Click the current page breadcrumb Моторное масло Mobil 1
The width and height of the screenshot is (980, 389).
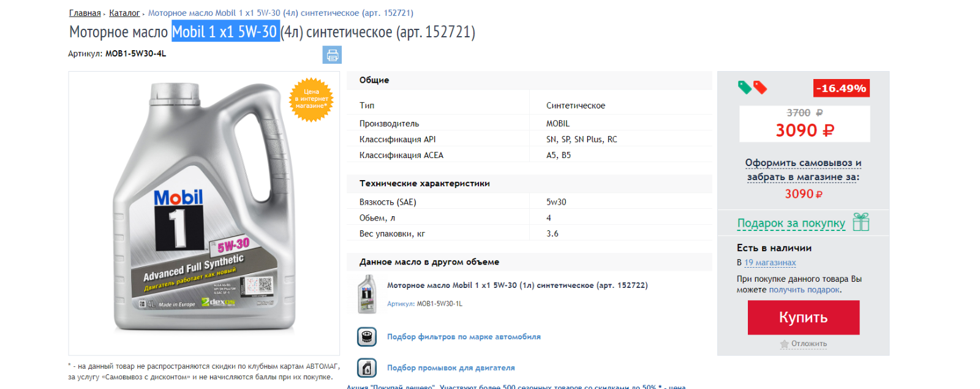tap(281, 13)
